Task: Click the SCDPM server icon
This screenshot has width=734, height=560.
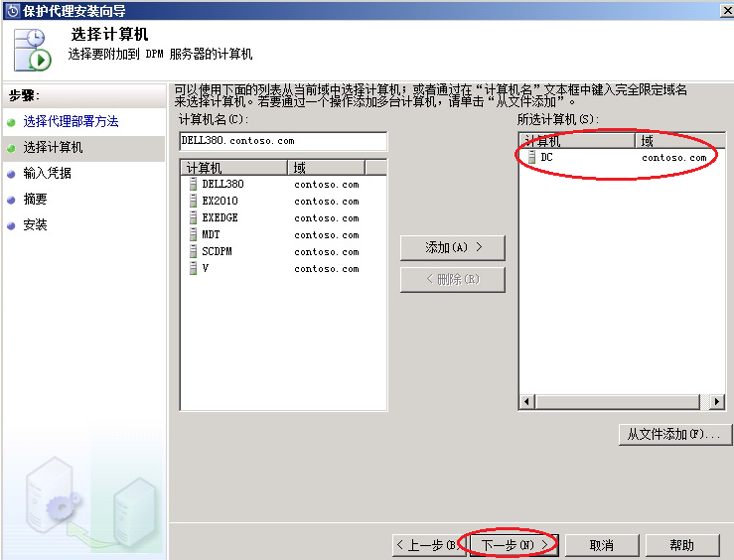Action: tap(193, 251)
